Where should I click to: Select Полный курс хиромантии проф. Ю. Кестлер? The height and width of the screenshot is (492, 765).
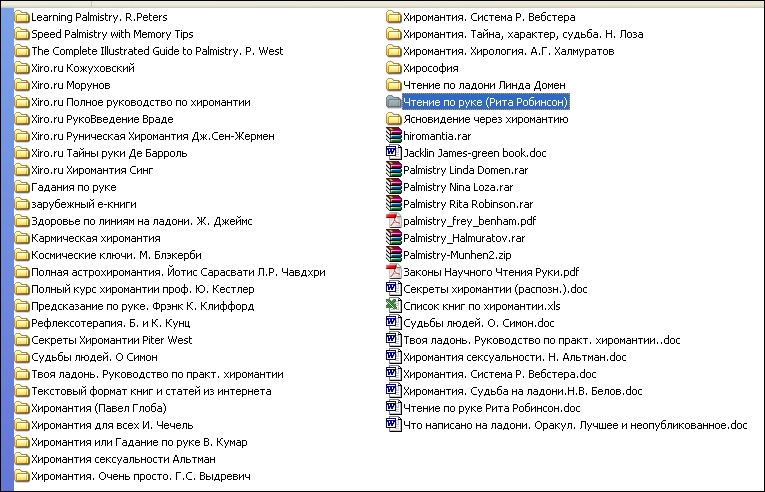[x=143, y=289]
